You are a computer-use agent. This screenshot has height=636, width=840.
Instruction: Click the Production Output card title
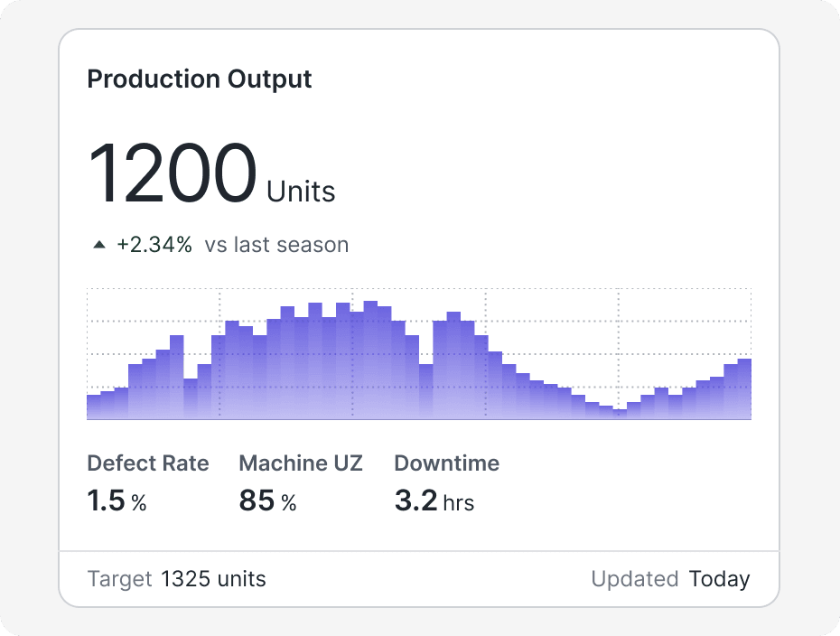coord(200,79)
